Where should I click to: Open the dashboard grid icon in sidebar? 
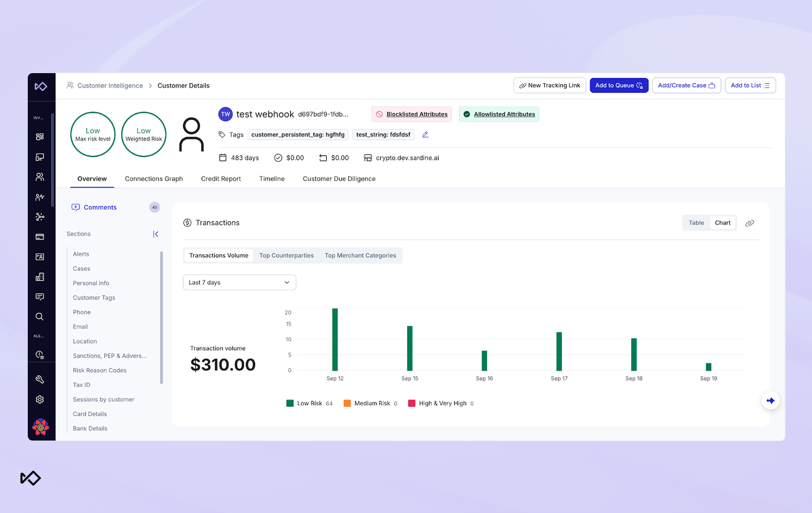coord(40,137)
